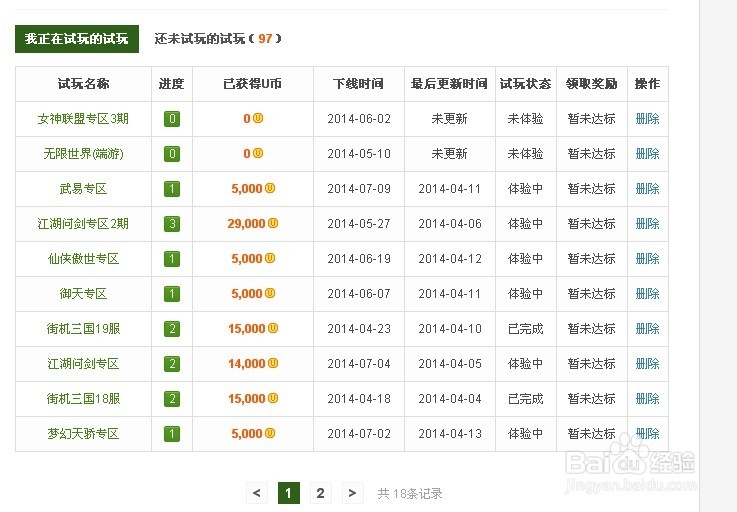Open 御天专区 trial link
This screenshot has height=512, width=737.
click(x=83, y=294)
